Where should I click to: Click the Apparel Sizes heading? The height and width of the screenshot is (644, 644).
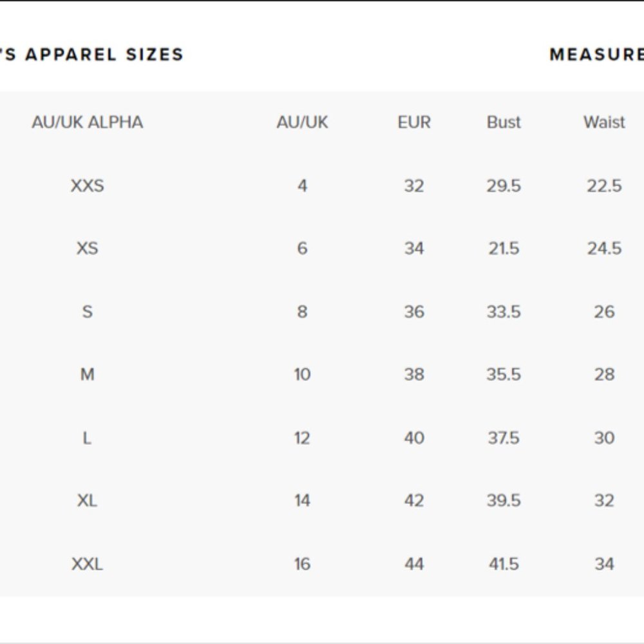(91, 54)
